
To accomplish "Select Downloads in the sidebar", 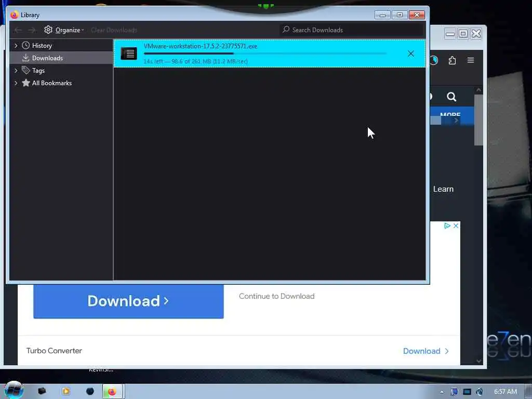I will pyautogui.click(x=47, y=58).
